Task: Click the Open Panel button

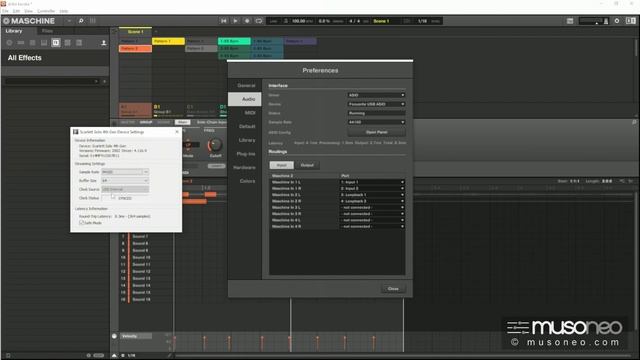Action: point(376,132)
